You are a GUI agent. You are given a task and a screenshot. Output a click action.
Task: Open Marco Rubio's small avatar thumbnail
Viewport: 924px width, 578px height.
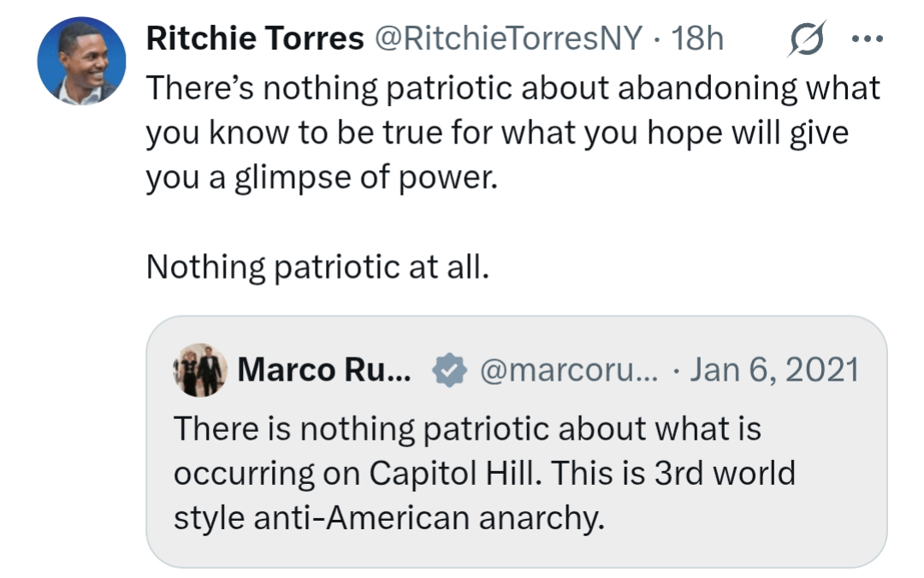[x=200, y=370]
